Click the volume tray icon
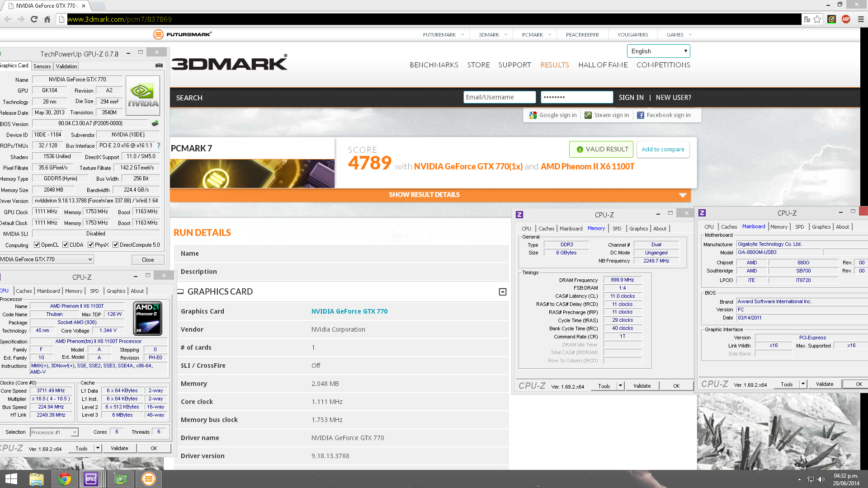 click(x=821, y=479)
